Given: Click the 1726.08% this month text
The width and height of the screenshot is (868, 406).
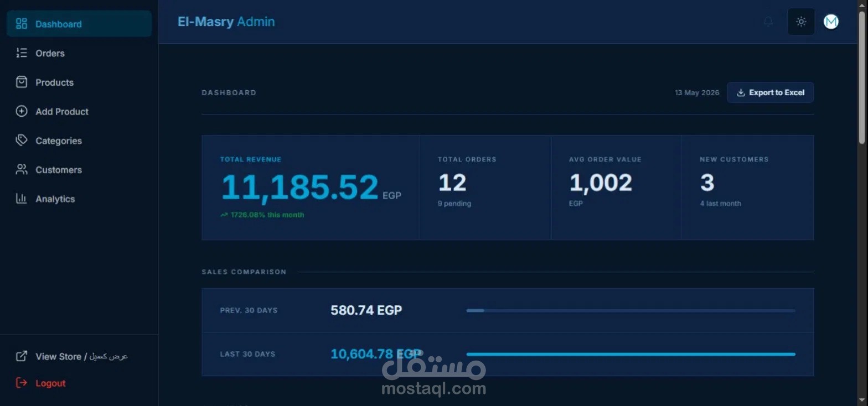Looking at the screenshot, I should tap(267, 215).
